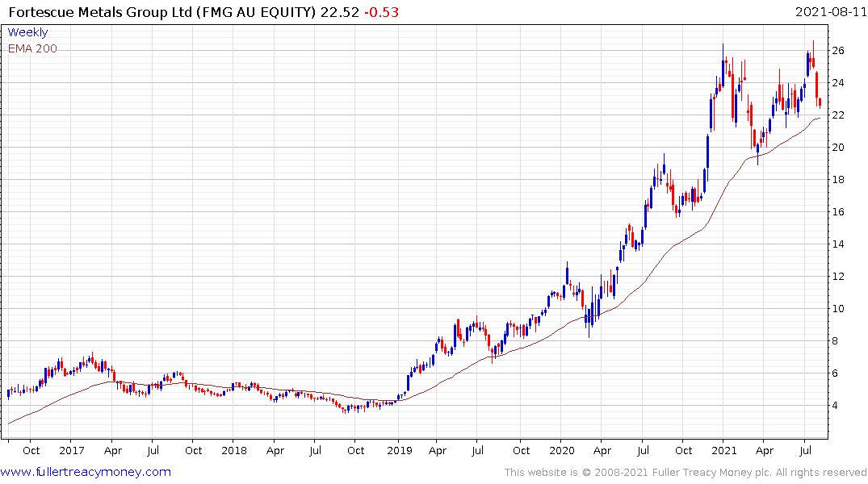The height and width of the screenshot is (484, 868).
Task: Click the 22 price axis label
Action: [x=838, y=115]
